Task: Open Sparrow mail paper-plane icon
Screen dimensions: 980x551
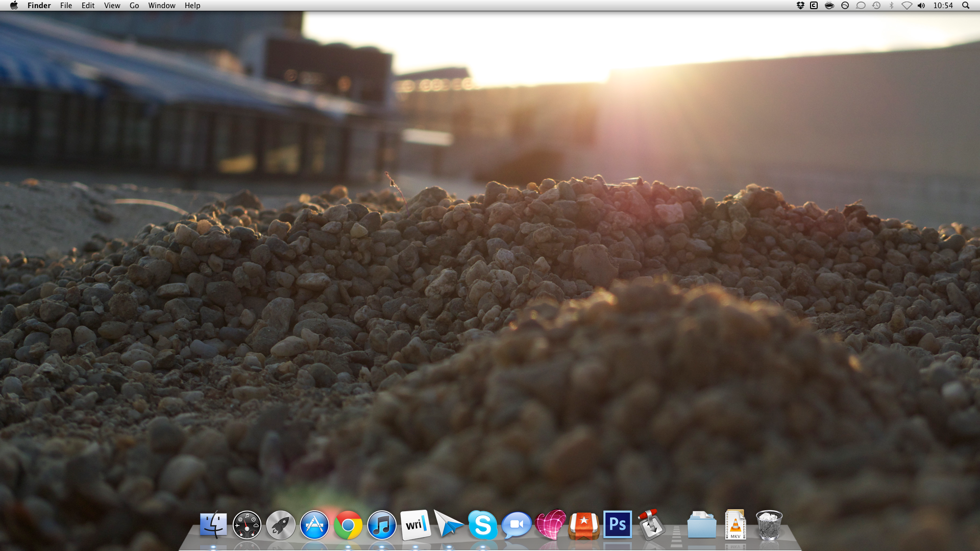Action: pyautogui.click(x=449, y=524)
